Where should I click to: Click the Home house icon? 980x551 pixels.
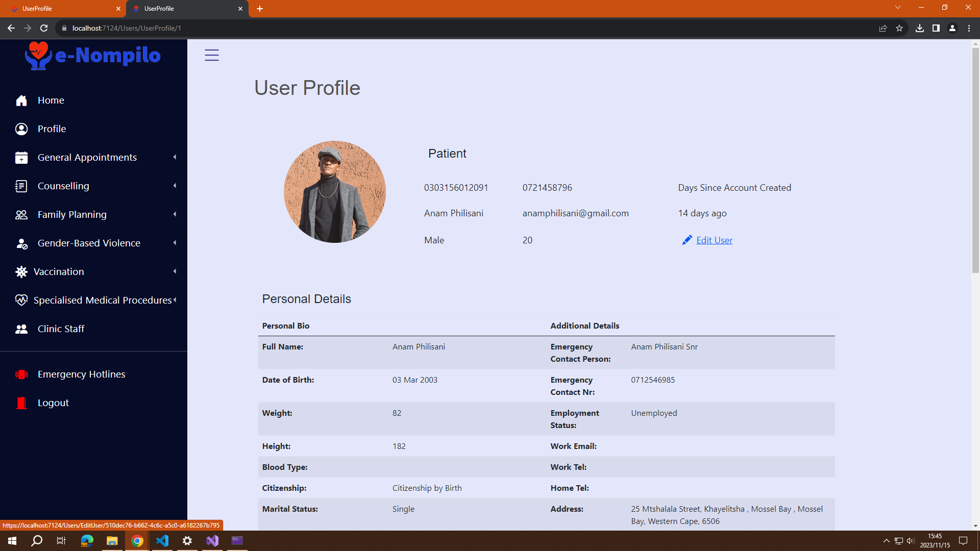coord(21,101)
